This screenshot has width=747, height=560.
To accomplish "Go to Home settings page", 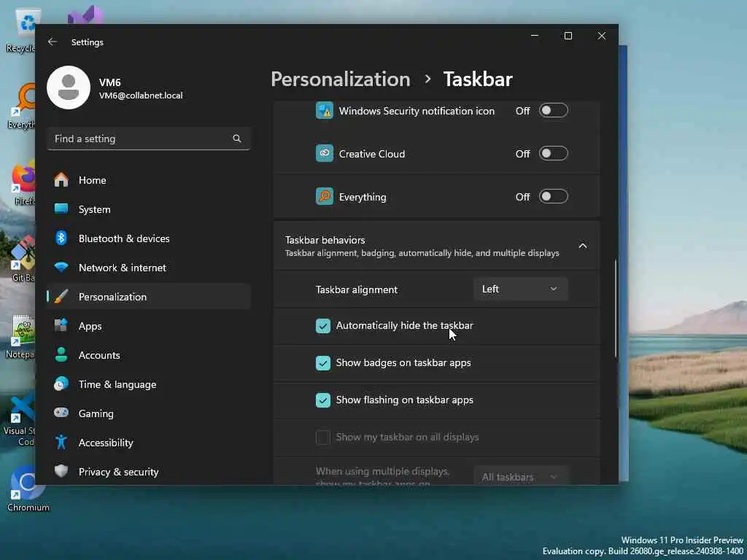I will point(149,180).
